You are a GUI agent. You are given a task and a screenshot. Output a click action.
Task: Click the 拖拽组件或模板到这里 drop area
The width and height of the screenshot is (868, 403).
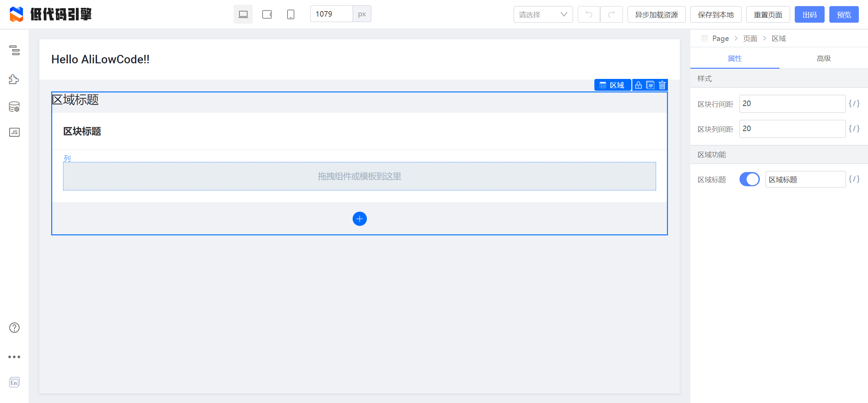pyautogui.click(x=359, y=176)
